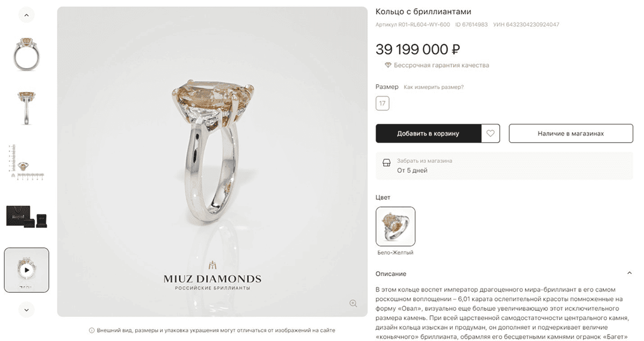Click the store pickup icon
This screenshot has height=341, width=644.
click(386, 166)
